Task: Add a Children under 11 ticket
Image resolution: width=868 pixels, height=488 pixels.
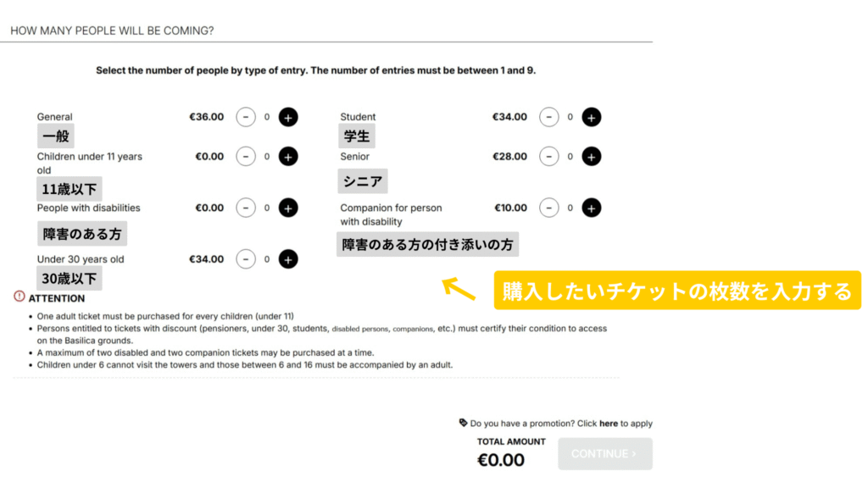Action: (x=288, y=157)
